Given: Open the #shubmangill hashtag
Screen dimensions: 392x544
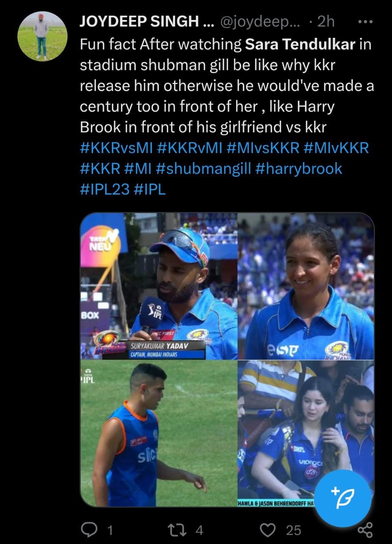Looking at the screenshot, I should (x=204, y=168).
